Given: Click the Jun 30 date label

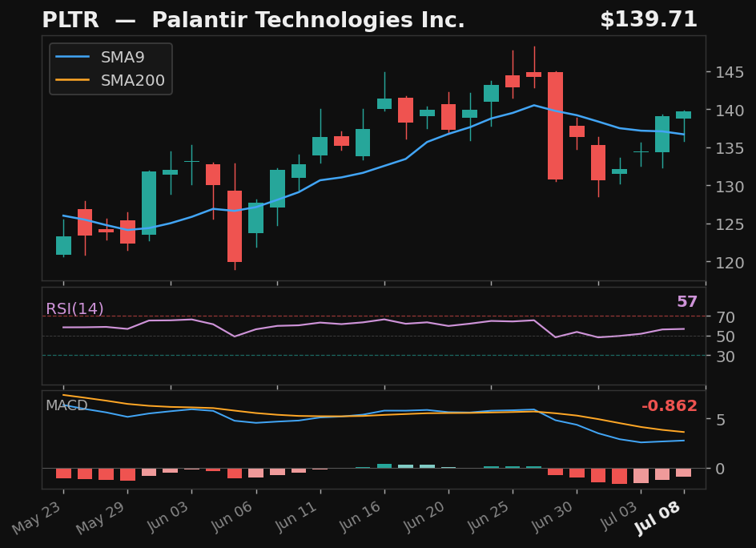Looking at the screenshot, I should pos(552,517).
